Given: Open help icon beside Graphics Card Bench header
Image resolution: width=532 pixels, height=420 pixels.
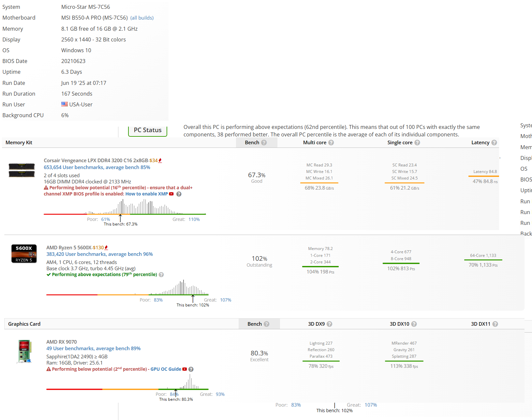Looking at the screenshot, I should coord(267,324).
